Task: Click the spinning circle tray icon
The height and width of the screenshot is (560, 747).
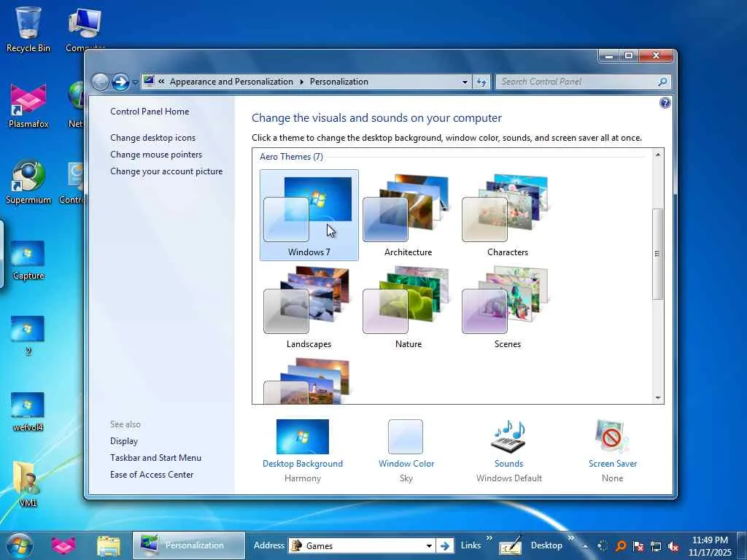Action: [603, 545]
